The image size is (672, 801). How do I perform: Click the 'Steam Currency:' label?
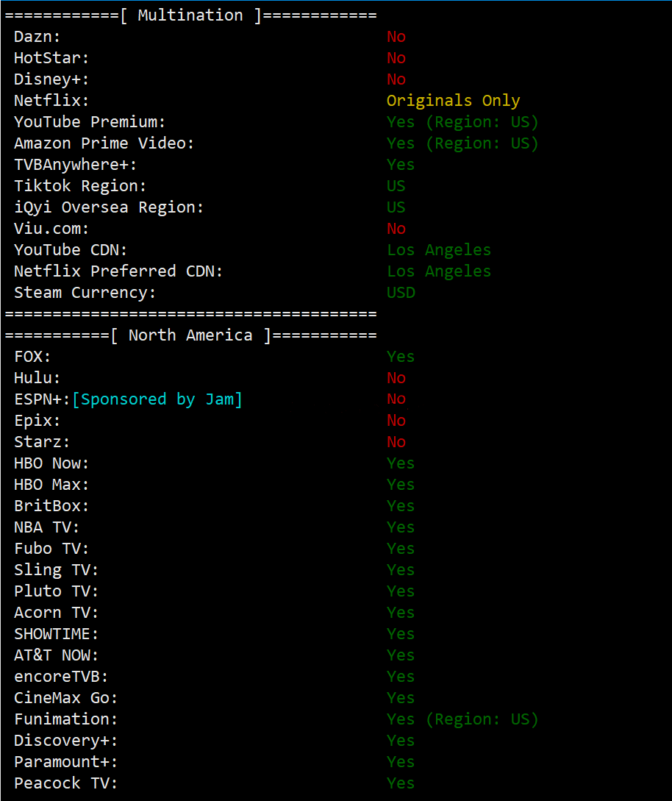[85, 293]
